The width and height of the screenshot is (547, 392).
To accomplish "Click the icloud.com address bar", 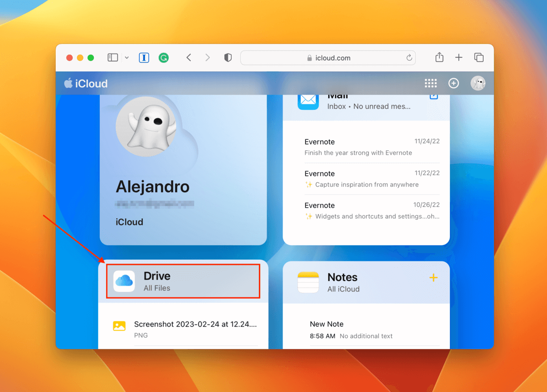I will tap(327, 58).
